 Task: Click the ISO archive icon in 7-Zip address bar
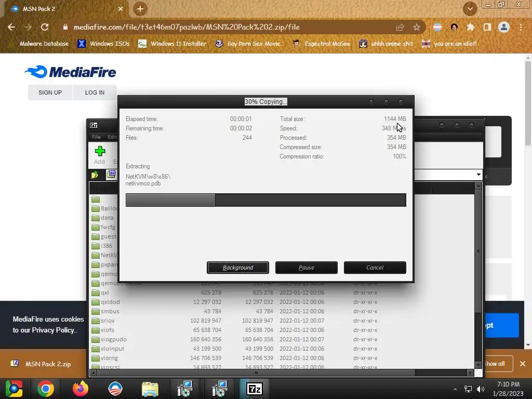(x=111, y=175)
